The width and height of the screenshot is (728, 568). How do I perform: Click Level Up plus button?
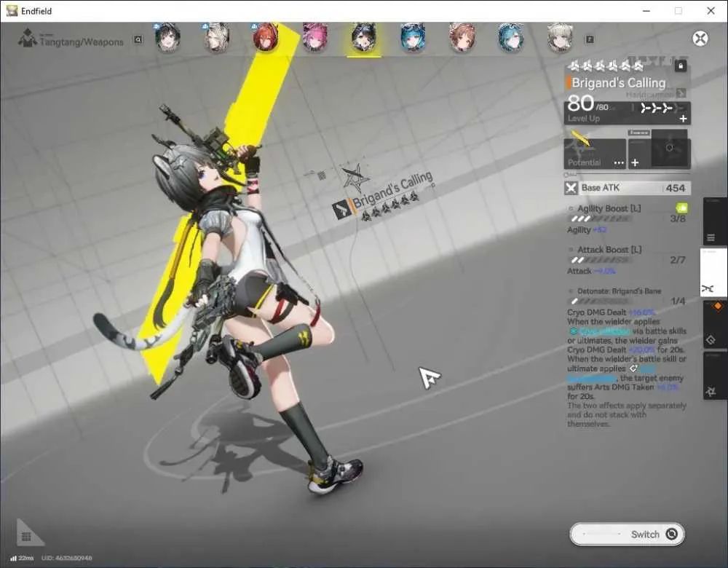click(x=683, y=119)
